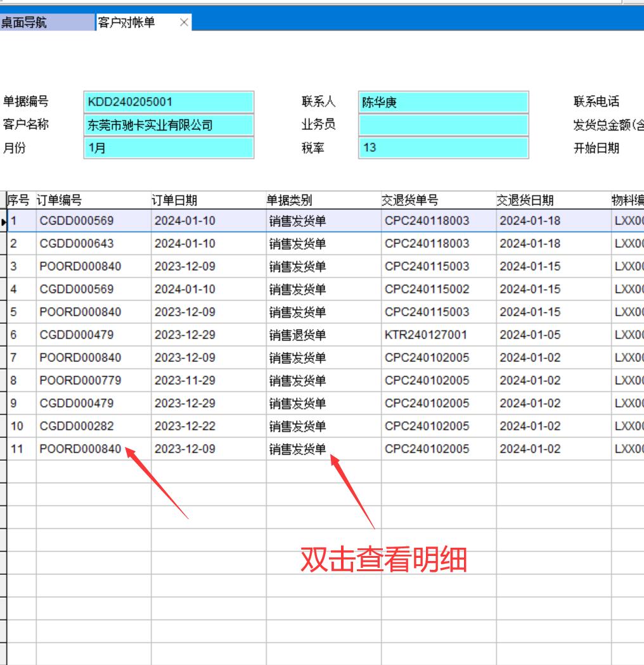Click the 交退货日期 column header

[553, 200]
